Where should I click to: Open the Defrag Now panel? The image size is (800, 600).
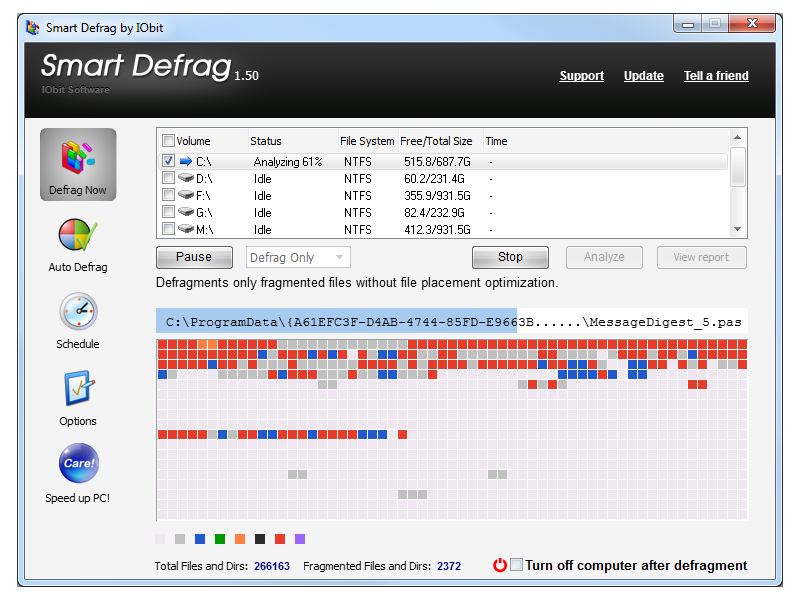pyautogui.click(x=78, y=164)
